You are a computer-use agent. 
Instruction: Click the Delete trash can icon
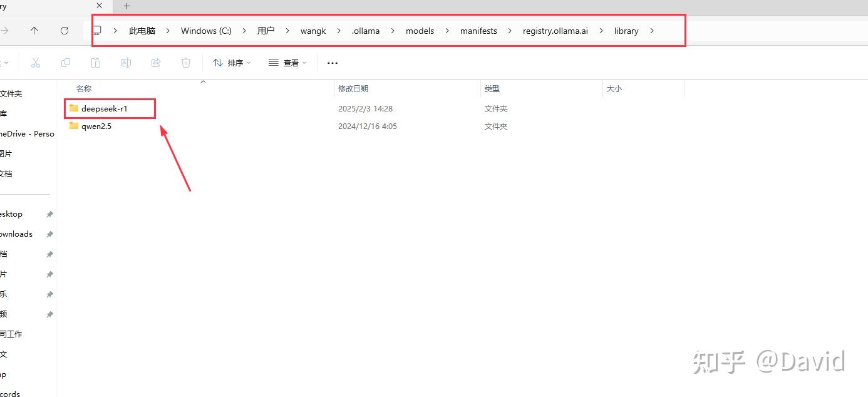click(x=186, y=63)
